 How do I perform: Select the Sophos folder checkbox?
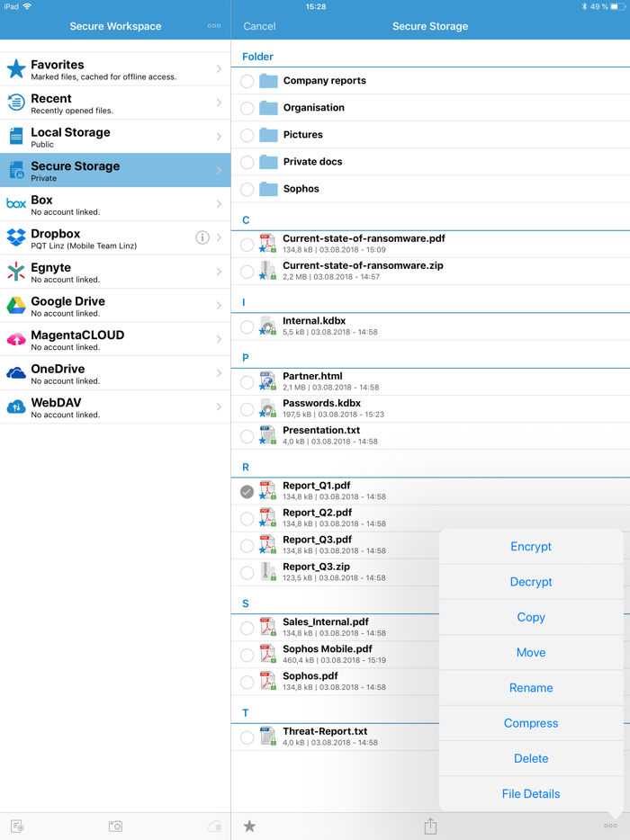[x=247, y=189]
